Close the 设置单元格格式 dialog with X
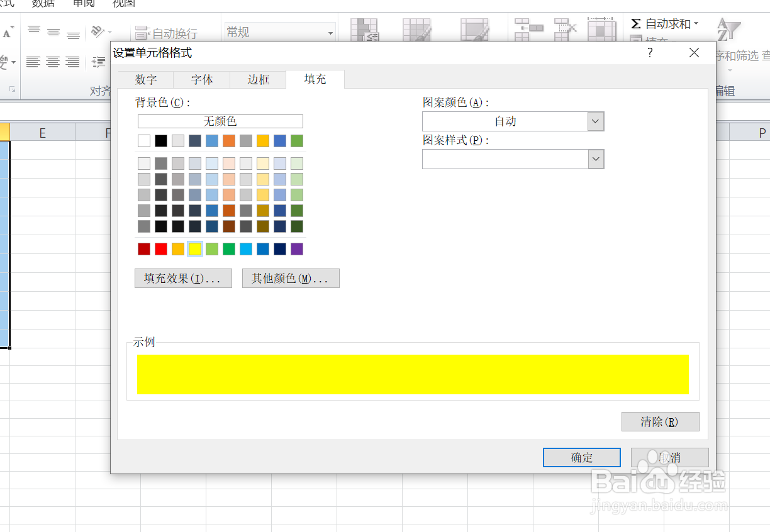 [694, 53]
